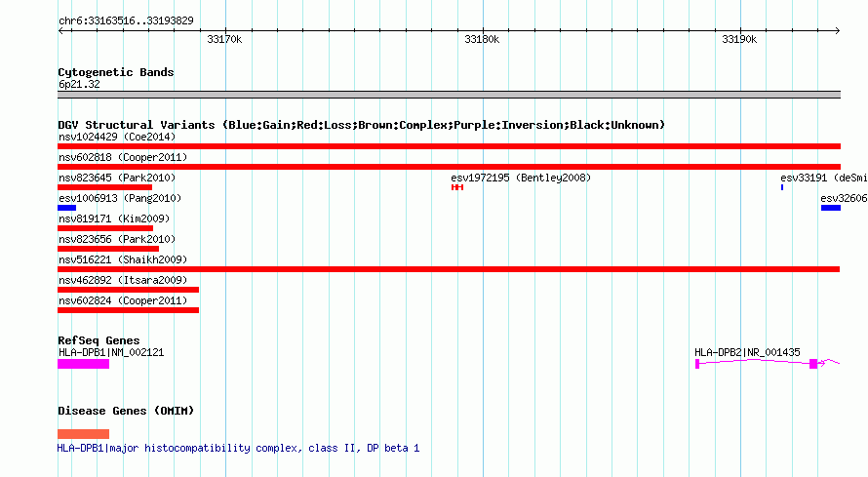This screenshot has width=868, height=477.
Task: Click the nsv602824 (Cooper2011) red bar
Action: click(x=128, y=310)
